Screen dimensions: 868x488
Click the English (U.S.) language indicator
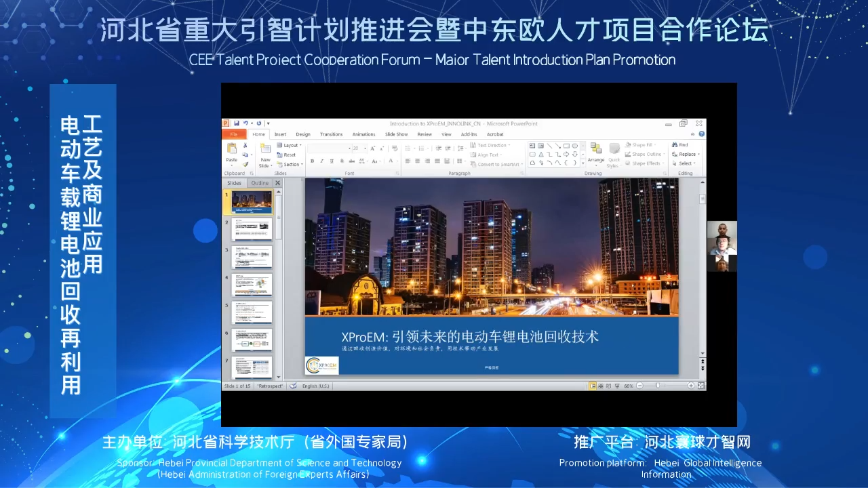coord(315,386)
